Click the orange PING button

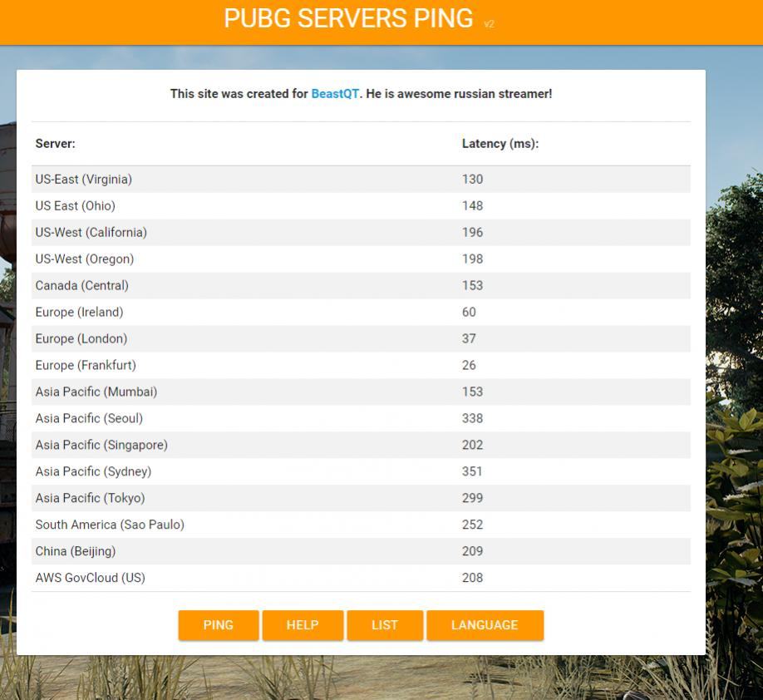coord(219,625)
